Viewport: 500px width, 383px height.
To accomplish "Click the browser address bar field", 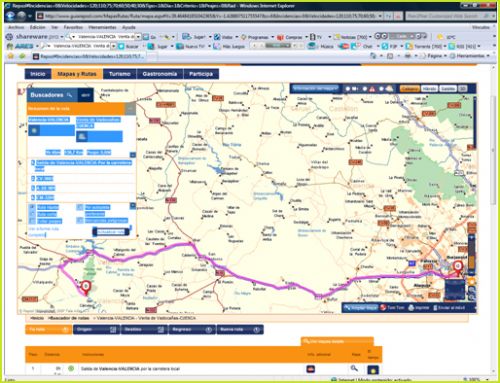I will tap(210, 16).
